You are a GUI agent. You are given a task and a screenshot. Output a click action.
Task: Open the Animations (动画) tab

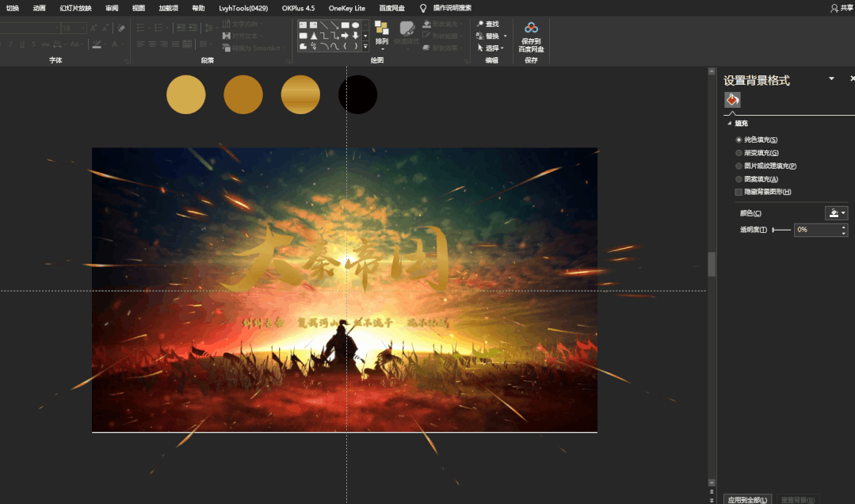(40, 8)
